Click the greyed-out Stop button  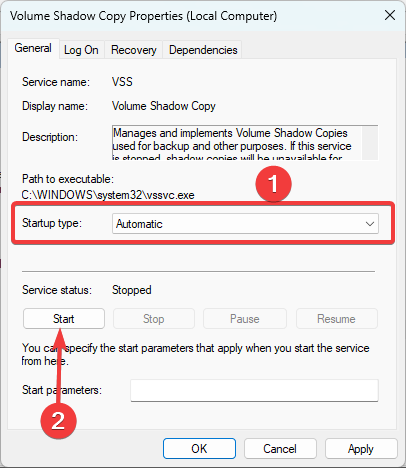[154, 319]
